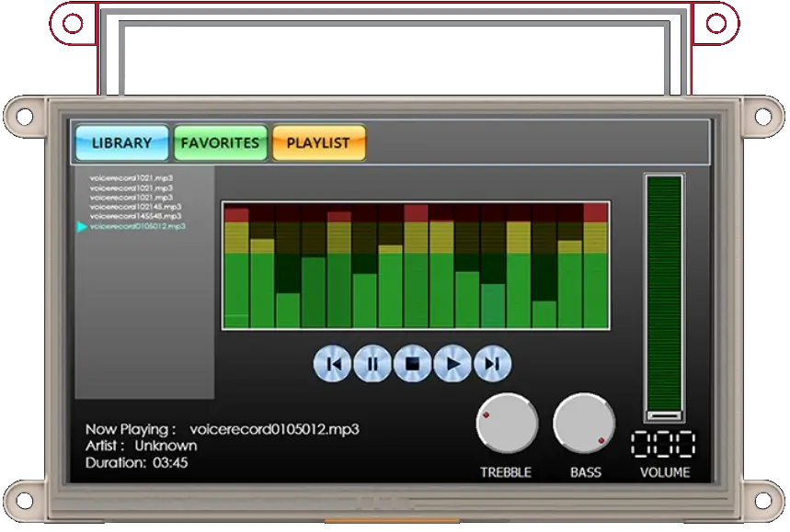Select the highlighted voicerecord0105012.mp3 list entry
The width and height of the screenshot is (790, 532).
137,226
